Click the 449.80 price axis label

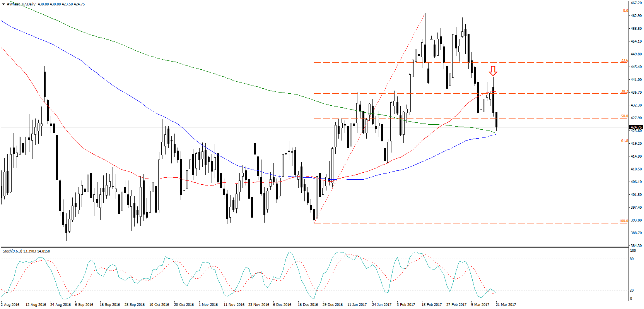click(x=636, y=54)
